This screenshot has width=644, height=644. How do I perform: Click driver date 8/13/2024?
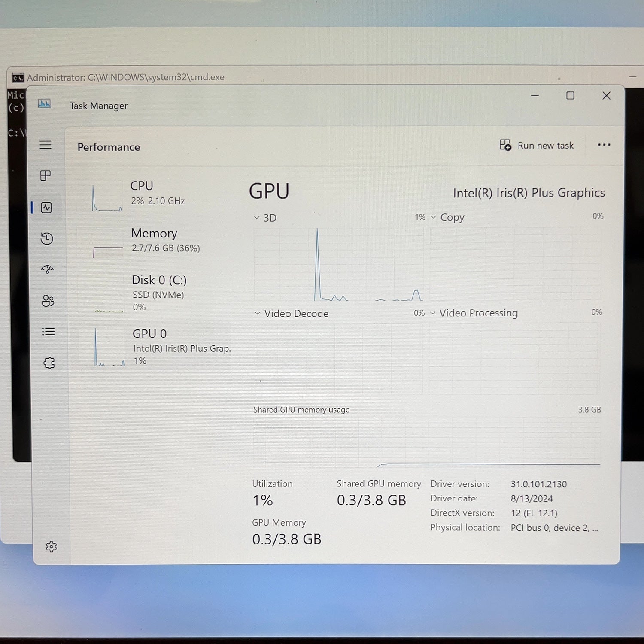[532, 499]
